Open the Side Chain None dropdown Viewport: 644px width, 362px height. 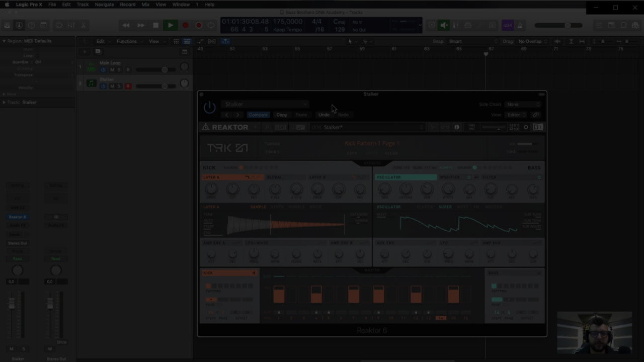pyautogui.click(x=523, y=104)
